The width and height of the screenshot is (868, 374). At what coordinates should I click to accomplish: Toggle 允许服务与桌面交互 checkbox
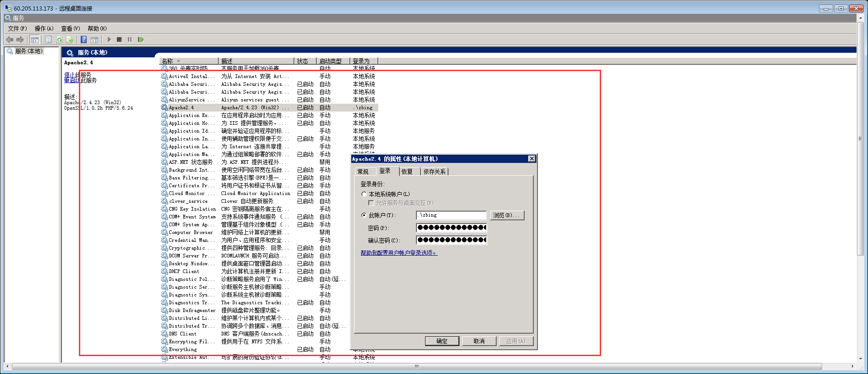click(x=371, y=203)
